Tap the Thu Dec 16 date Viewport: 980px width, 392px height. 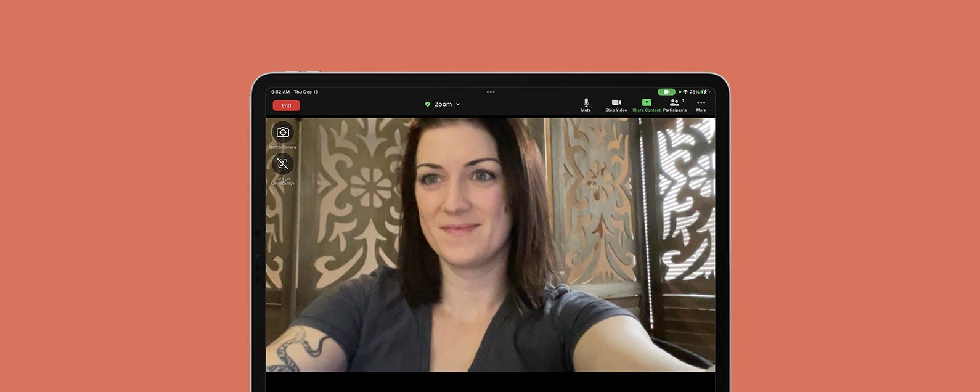click(306, 92)
